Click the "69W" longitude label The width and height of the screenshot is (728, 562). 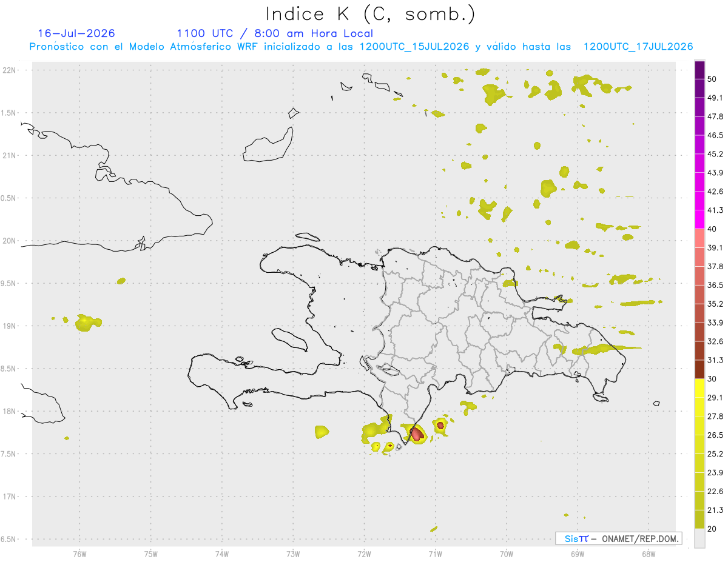click(577, 554)
